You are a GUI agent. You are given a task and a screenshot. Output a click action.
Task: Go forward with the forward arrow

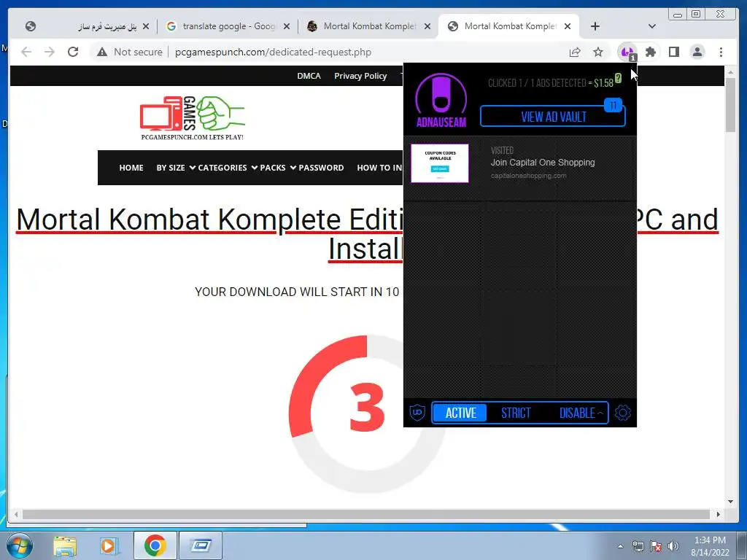(50, 52)
